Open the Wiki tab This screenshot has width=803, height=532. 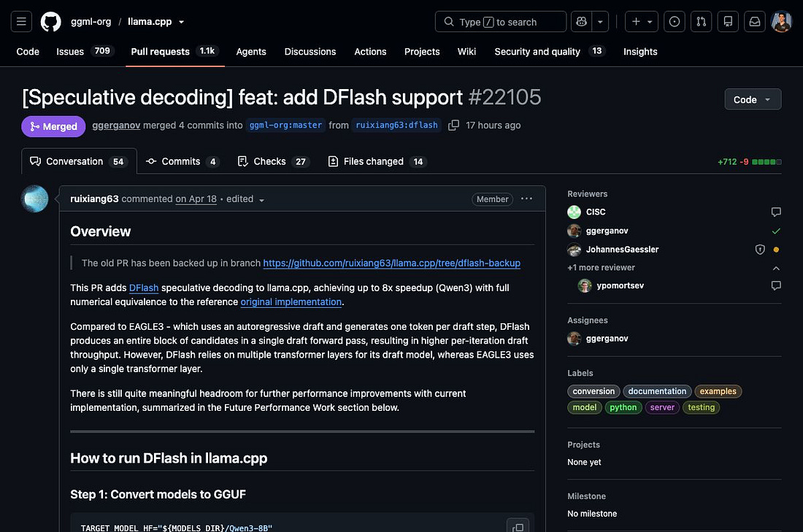[466, 51]
